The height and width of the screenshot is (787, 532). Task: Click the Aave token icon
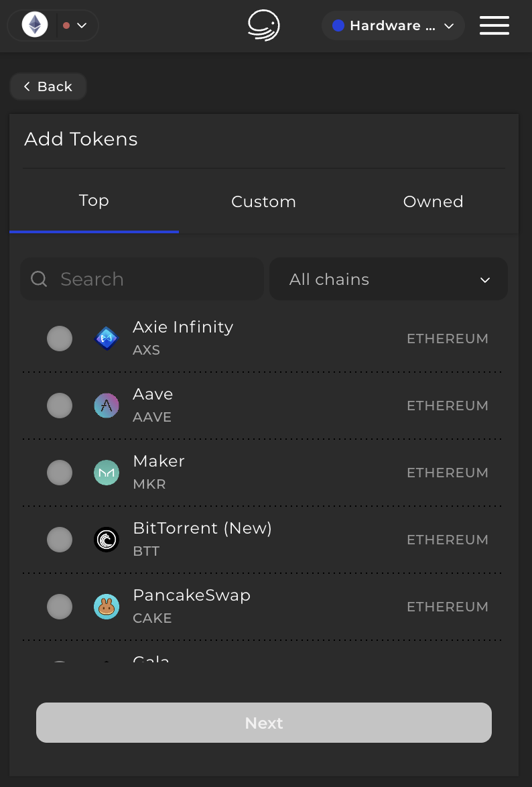[107, 406]
